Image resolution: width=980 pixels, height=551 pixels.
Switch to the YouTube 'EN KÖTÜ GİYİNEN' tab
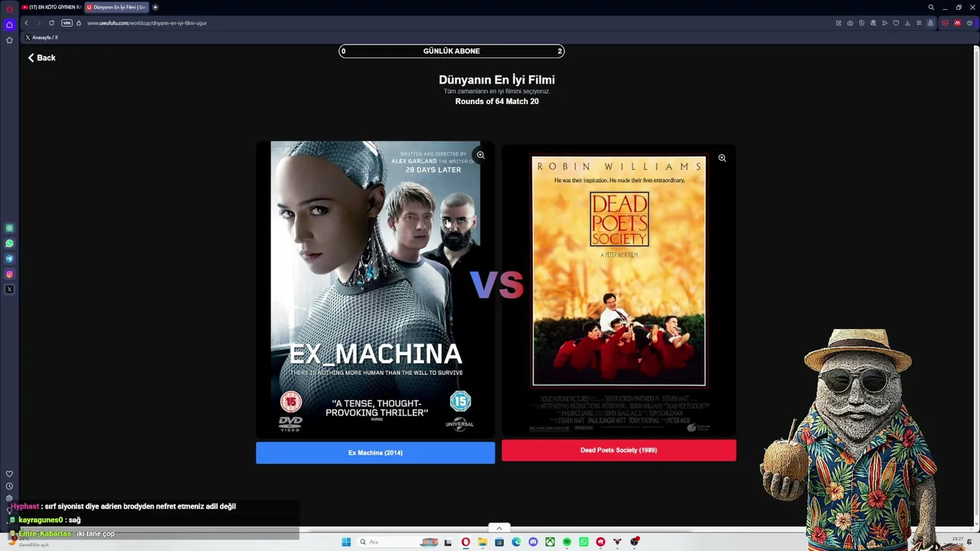click(51, 7)
